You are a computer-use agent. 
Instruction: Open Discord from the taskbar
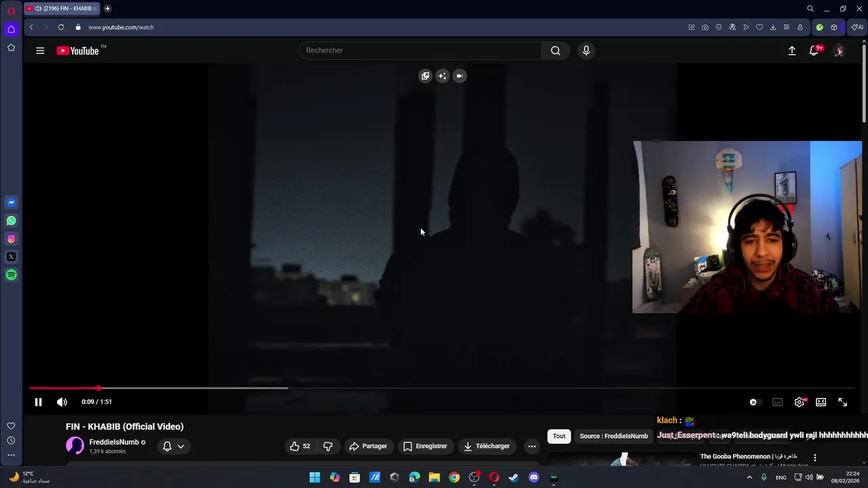[x=534, y=477]
